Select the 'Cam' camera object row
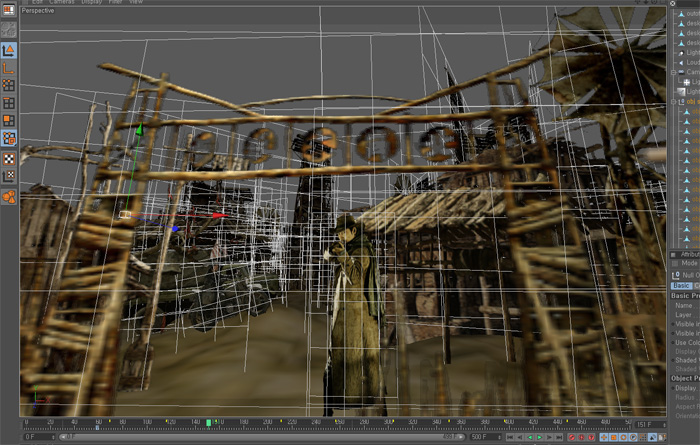Screen dimensions: 700x445 pos(687,72)
